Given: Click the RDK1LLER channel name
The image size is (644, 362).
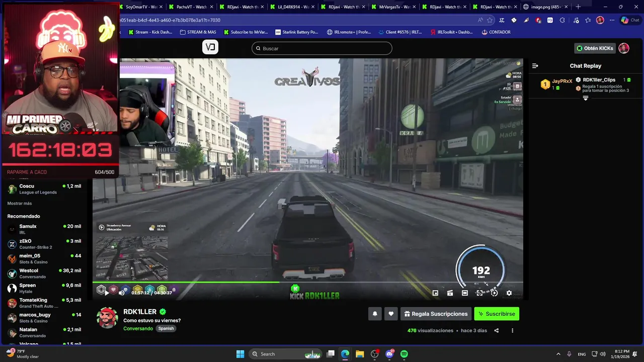Looking at the screenshot, I should coord(140,312).
